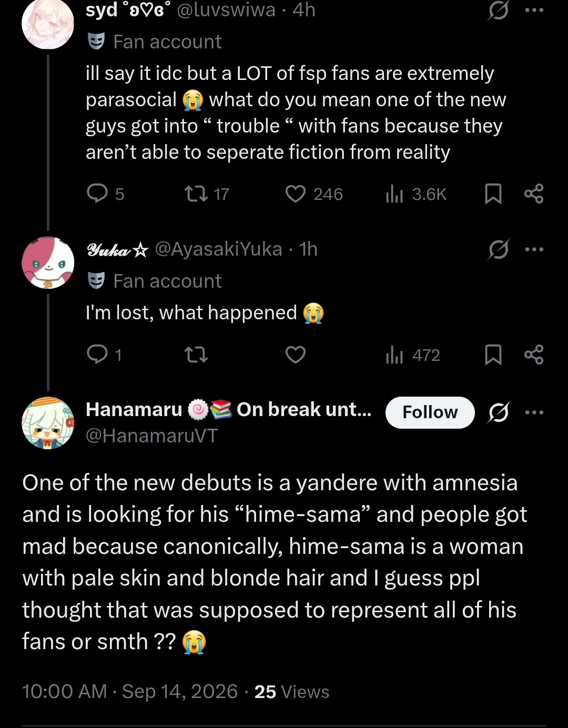Bookmark Yuka's post
Viewport: 568px width, 728px height.
(493, 355)
